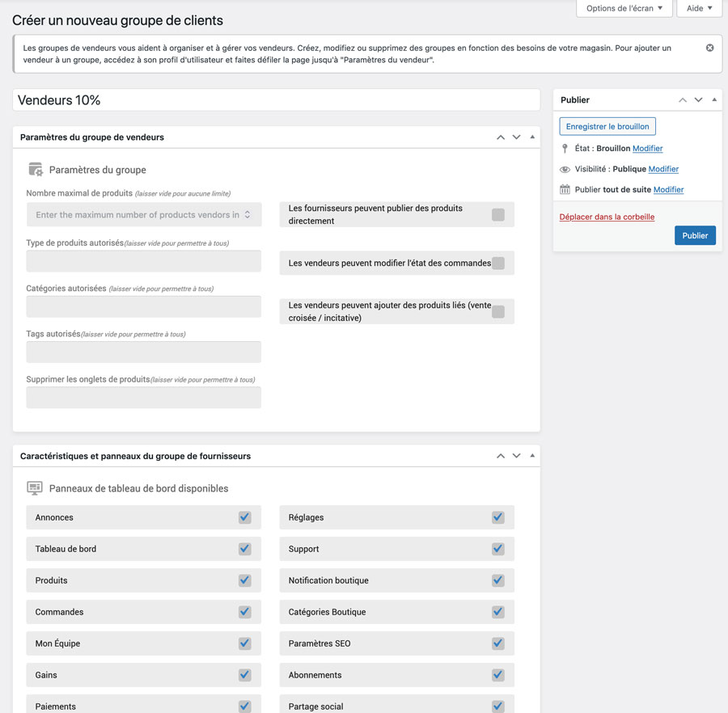Enable vendors publishing products directly
Image resolution: width=728 pixels, height=713 pixels.
point(498,214)
